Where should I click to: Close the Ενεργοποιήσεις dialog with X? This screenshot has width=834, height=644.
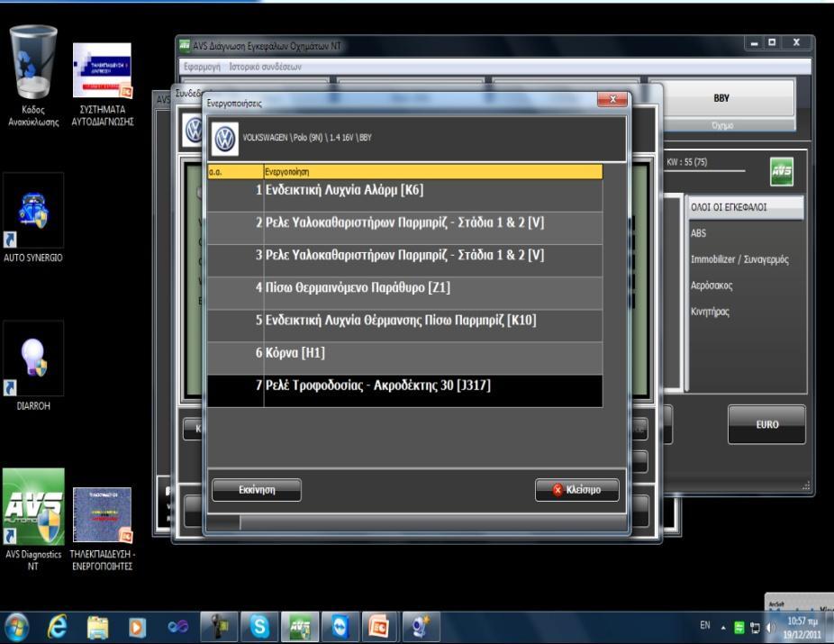click(x=612, y=99)
